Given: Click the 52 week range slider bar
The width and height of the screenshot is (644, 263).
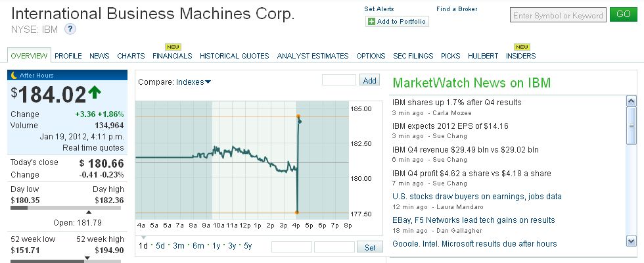Looking at the screenshot, I should pyautogui.click(x=66, y=260).
